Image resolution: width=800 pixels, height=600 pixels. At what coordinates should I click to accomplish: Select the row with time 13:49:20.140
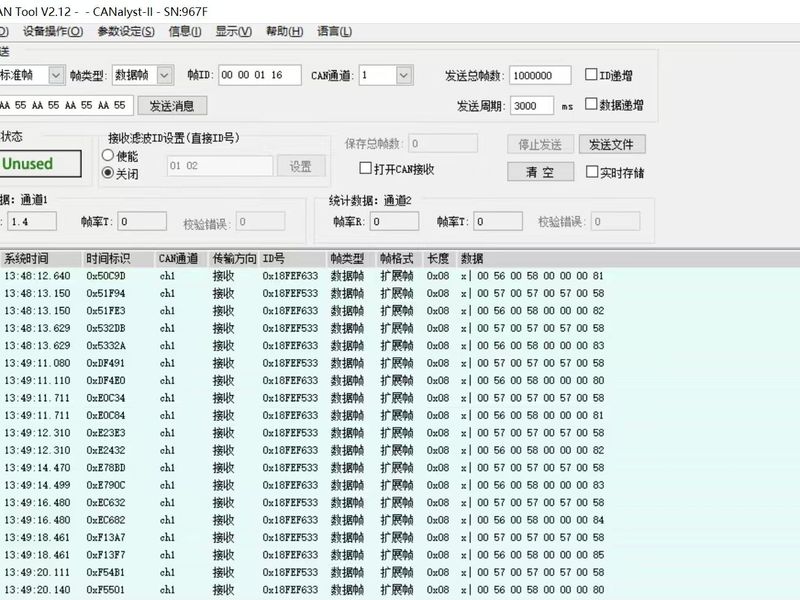[x=400, y=590]
